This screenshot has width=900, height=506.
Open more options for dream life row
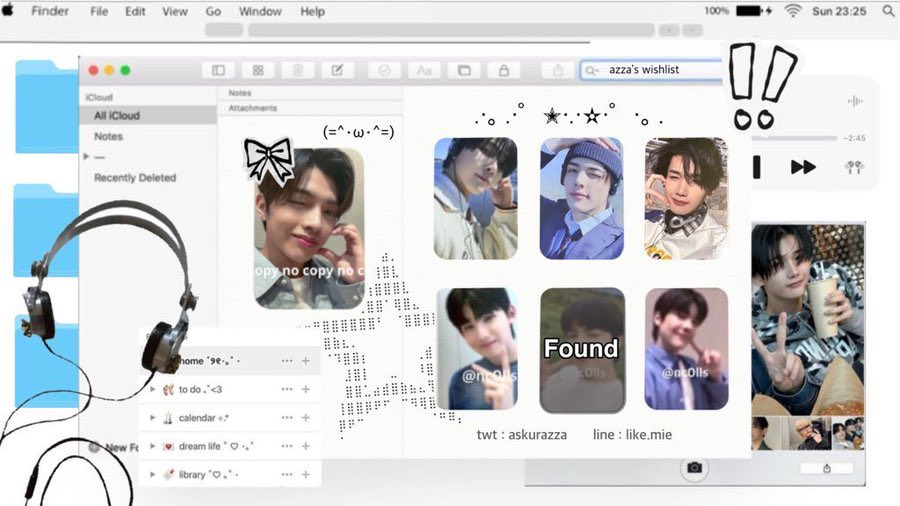(x=287, y=446)
